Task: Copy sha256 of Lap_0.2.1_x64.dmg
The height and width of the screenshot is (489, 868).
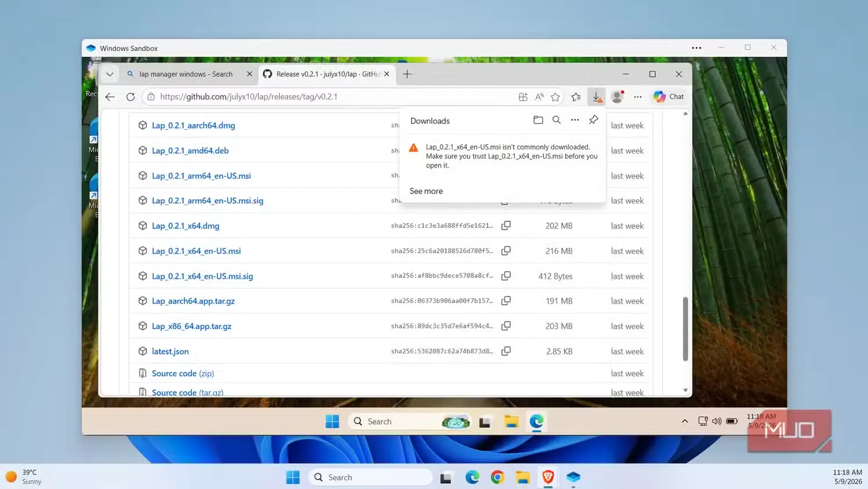Action: coord(506,225)
